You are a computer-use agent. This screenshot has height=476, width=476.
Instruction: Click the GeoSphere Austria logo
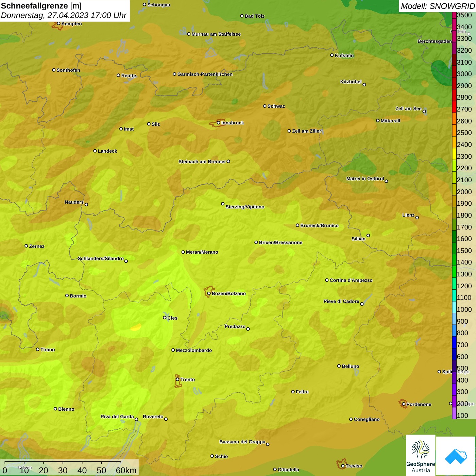[421, 456]
